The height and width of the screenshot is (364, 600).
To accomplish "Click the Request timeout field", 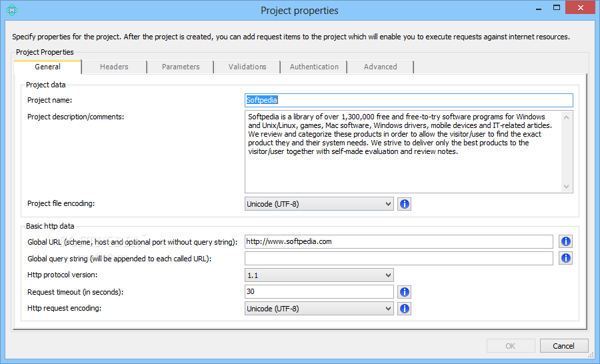I will [319, 291].
